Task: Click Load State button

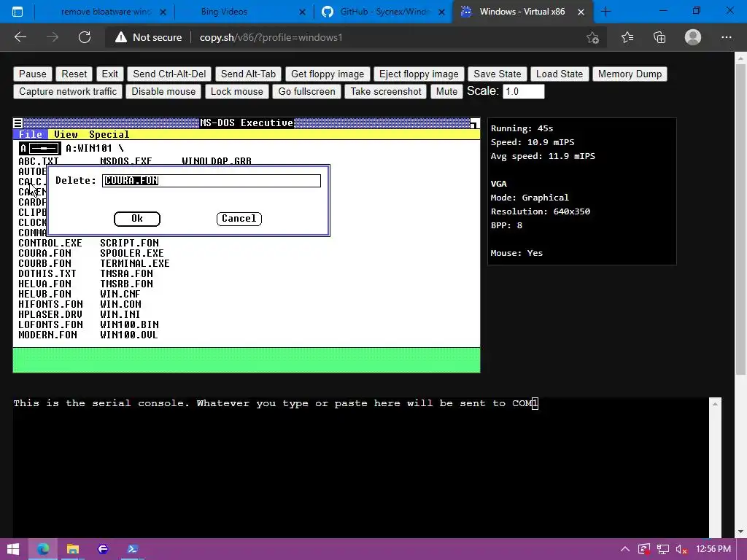Action: [560, 74]
